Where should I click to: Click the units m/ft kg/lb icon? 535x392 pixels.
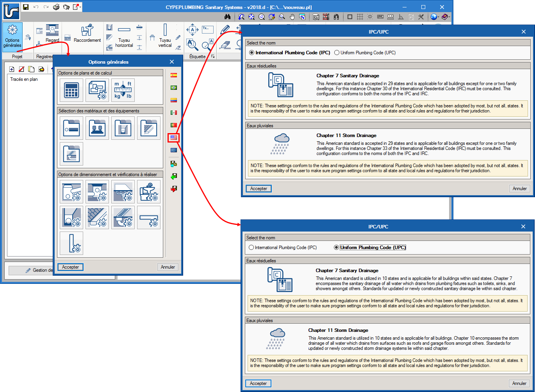tap(123, 90)
